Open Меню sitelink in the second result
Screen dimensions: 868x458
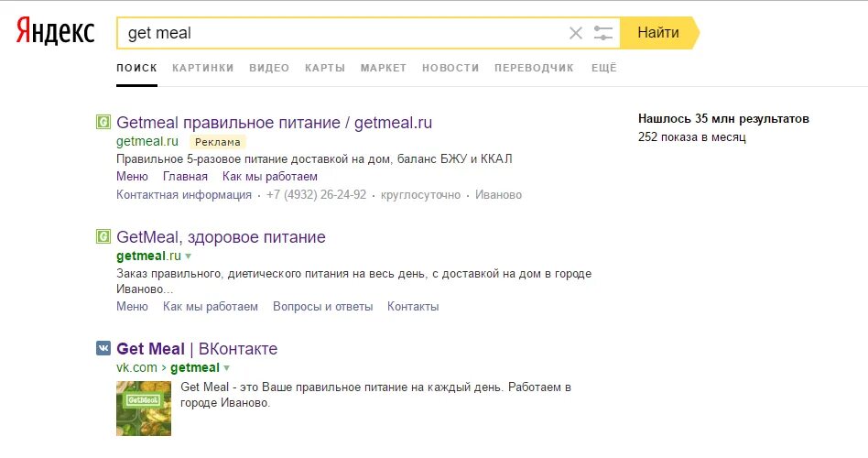(132, 307)
